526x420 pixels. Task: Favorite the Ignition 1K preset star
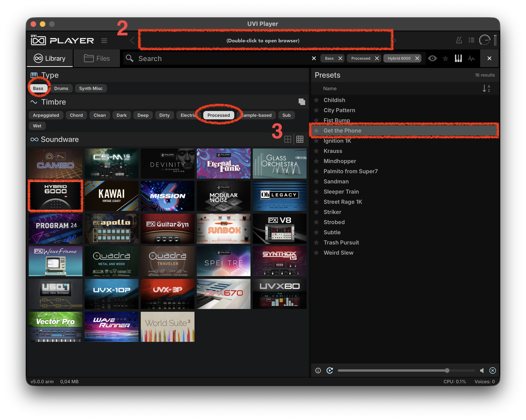click(316, 141)
